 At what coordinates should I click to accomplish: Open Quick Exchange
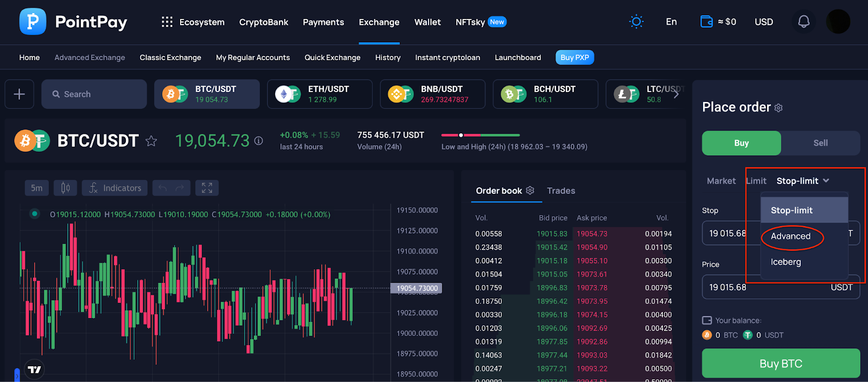(x=333, y=57)
